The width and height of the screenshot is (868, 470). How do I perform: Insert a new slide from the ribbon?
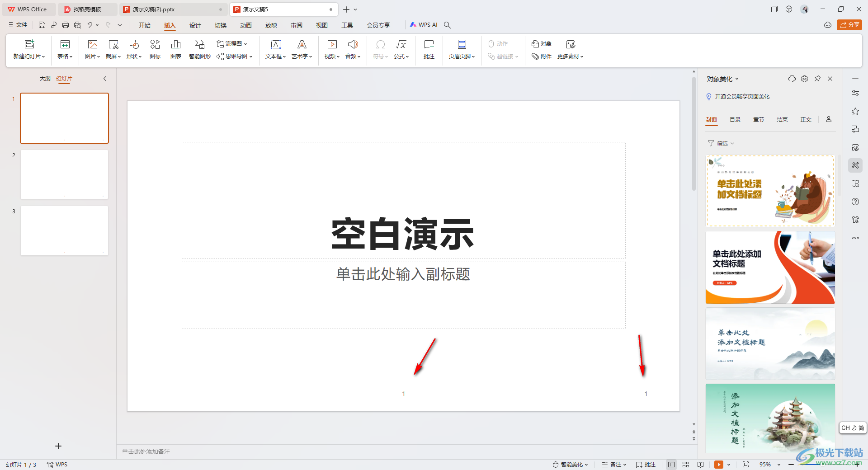click(29, 49)
